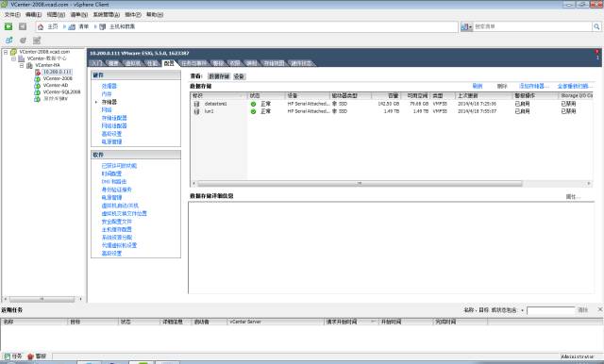Click the green back navigation arrow
Screen dimensions: 604x364
[8, 26]
